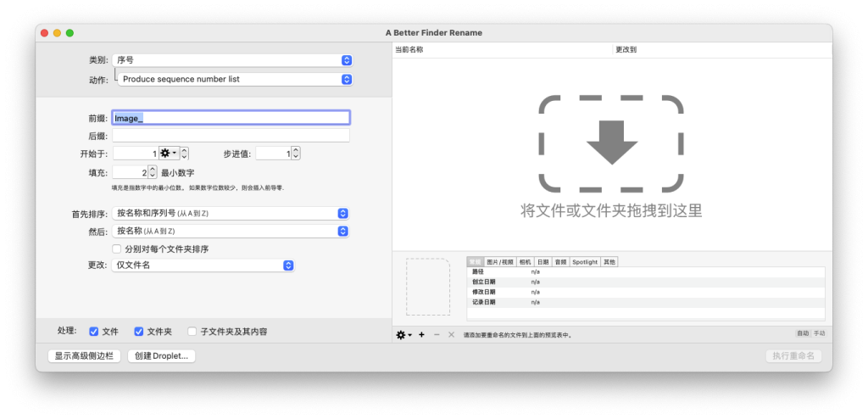The height and width of the screenshot is (419, 868).
Task: Open the 动作 dropdown Produce sequence number list
Action: coord(236,79)
